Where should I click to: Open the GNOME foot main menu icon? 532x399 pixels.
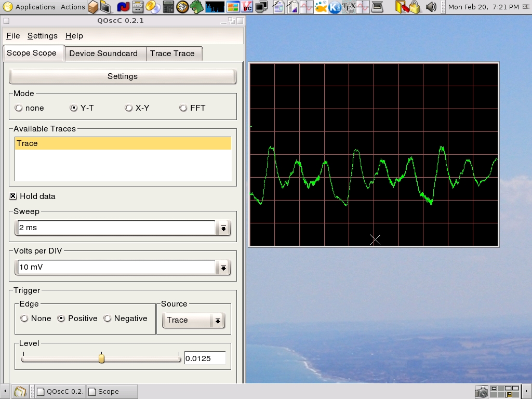click(x=7, y=7)
